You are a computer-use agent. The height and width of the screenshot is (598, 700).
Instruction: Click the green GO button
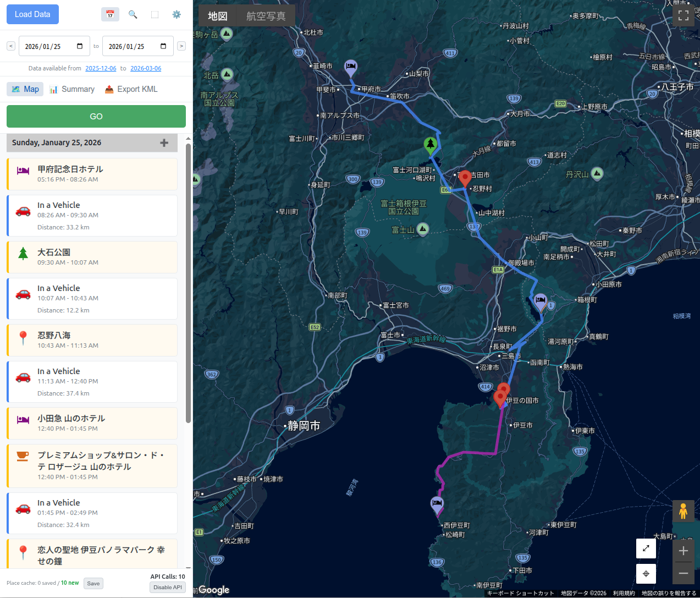click(96, 117)
